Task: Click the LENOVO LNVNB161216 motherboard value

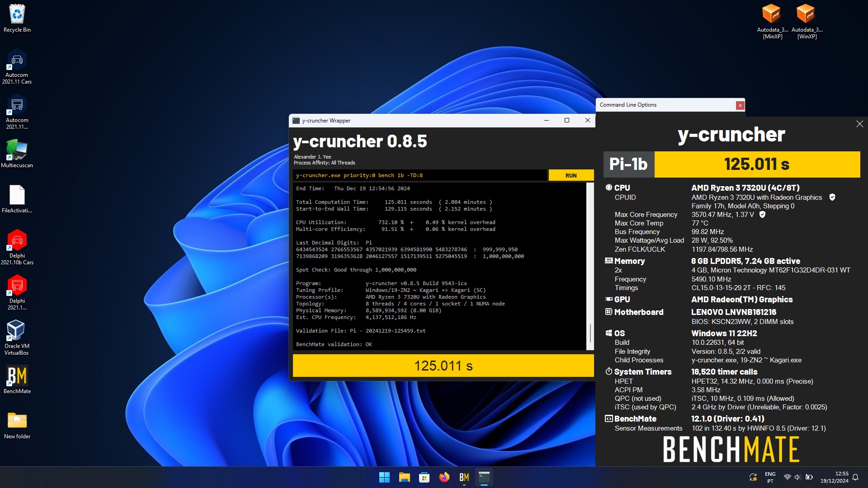Action: click(x=733, y=312)
